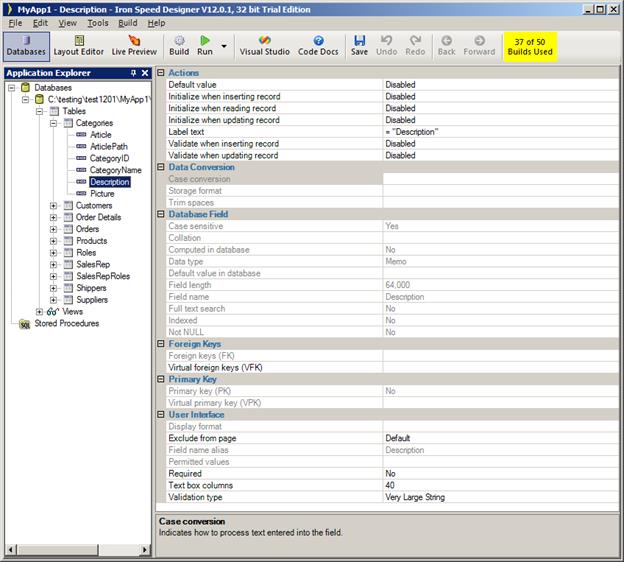
Task: Click the 37 of 50 Builds Used indicator
Action: coord(530,45)
